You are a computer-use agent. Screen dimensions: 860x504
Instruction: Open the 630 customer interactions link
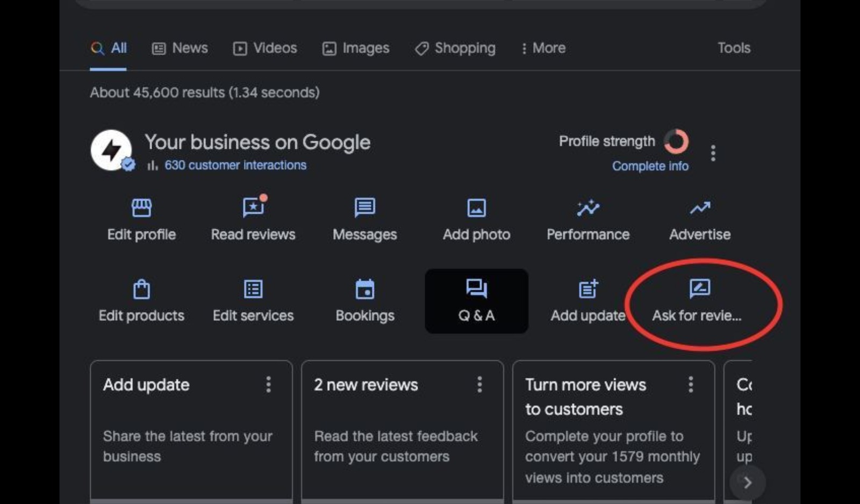click(235, 165)
